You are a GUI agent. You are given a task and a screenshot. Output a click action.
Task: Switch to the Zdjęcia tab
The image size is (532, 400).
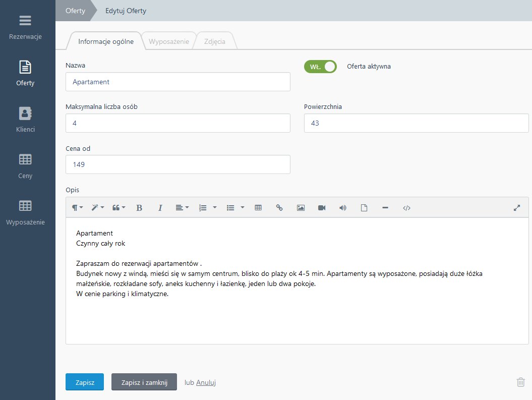coord(215,41)
